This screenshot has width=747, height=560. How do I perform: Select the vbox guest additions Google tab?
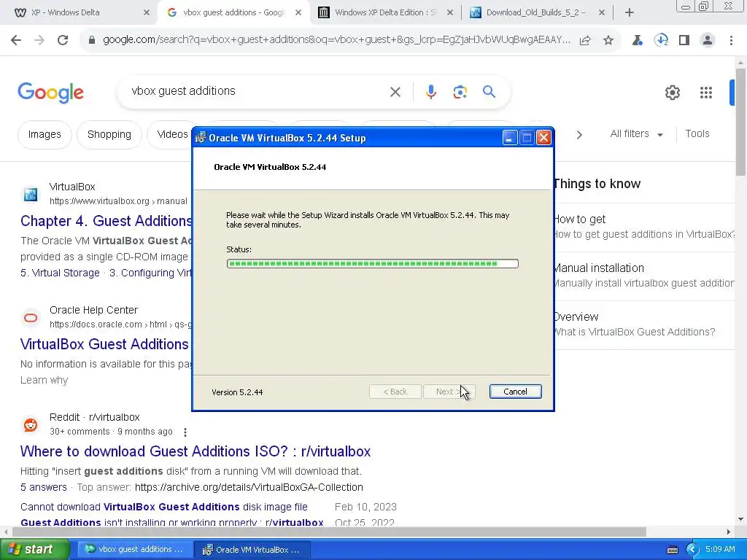pos(233,13)
